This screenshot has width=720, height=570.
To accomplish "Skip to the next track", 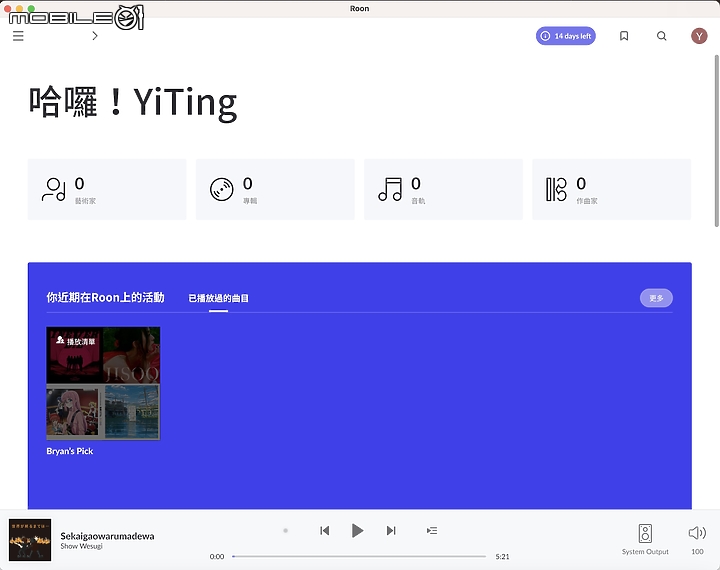I will click(x=391, y=531).
